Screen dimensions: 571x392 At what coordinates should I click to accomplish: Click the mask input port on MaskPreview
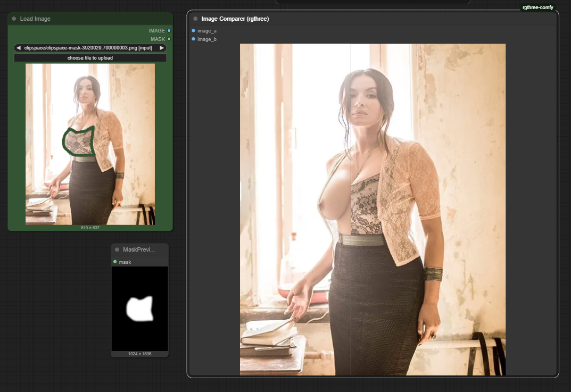[x=115, y=262]
